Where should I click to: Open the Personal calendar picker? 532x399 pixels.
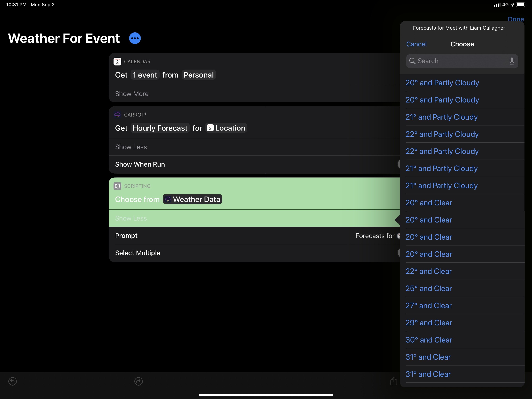click(x=198, y=75)
